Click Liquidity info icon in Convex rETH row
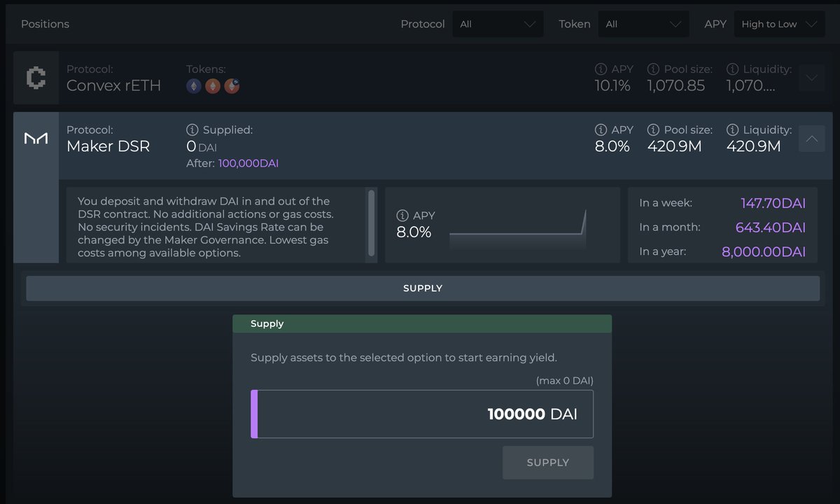 click(732, 69)
